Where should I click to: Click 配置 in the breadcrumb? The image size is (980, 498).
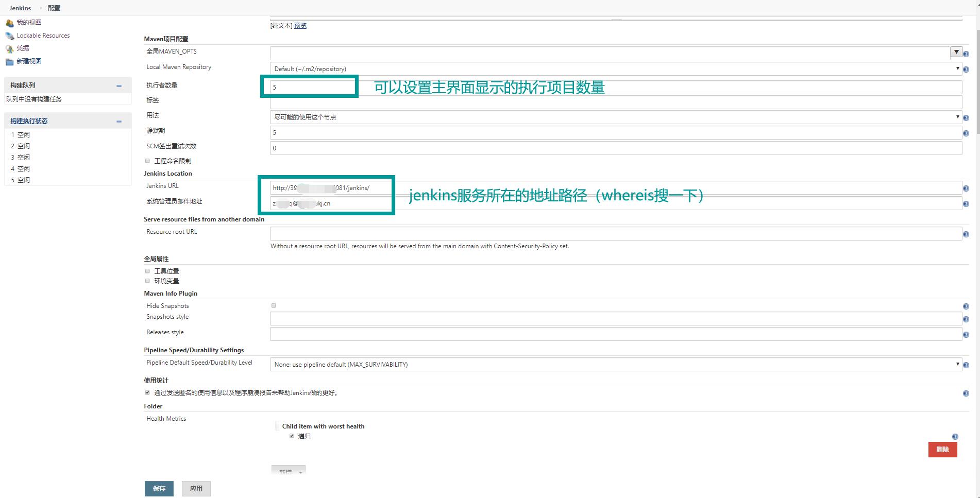[x=54, y=8]
